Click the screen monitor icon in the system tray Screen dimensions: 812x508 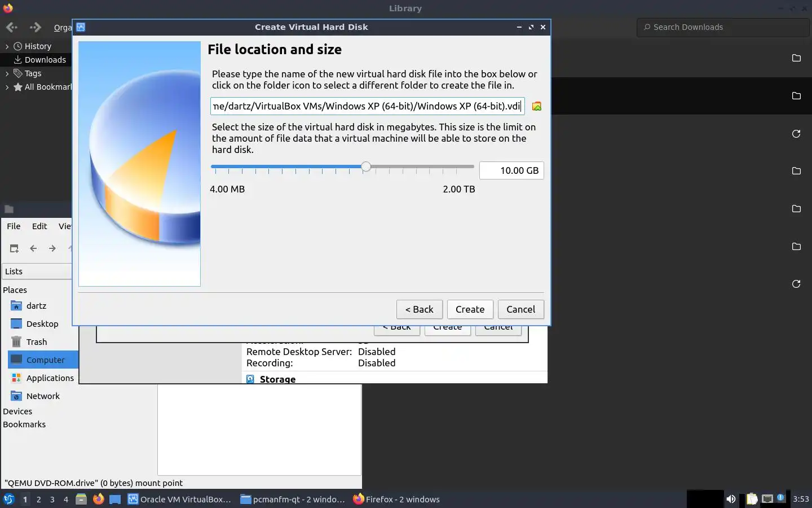tap(767, 499)
